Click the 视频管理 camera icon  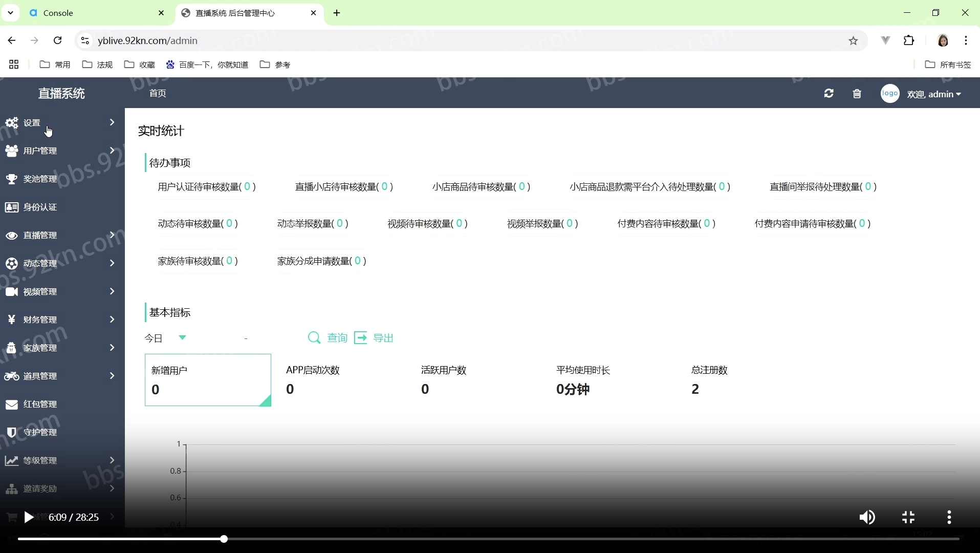coord(12,291)
